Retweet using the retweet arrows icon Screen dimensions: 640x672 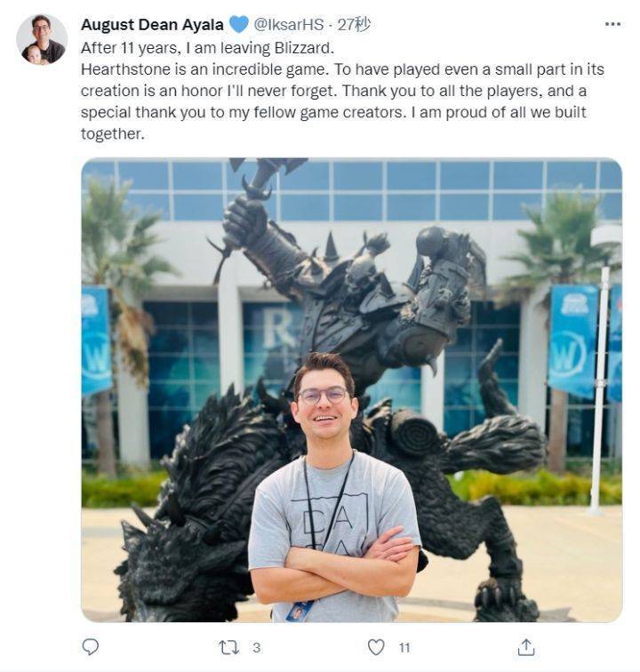click(229, 647)
